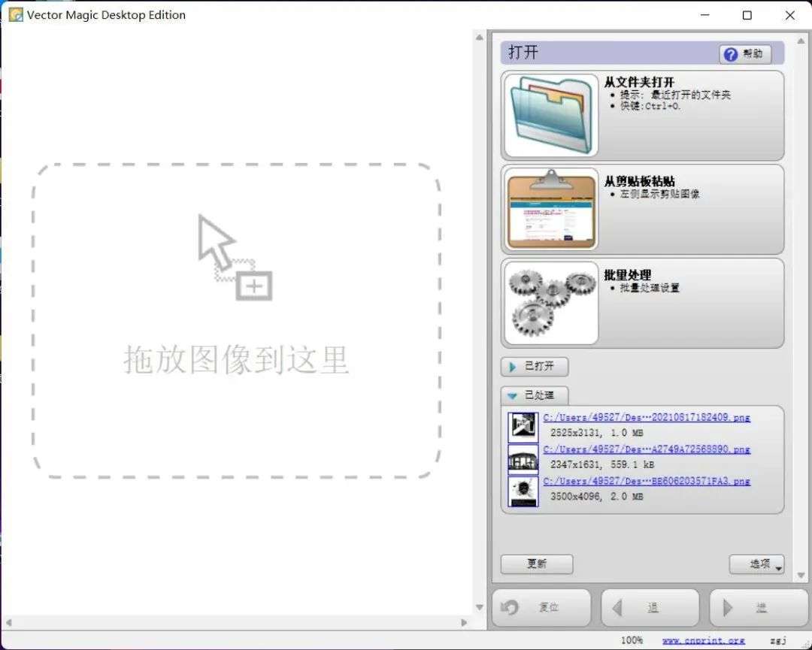
Task: Click thumbnail of the 3500x4096 image
Action: pyautogui.click(x=523, y=491)
